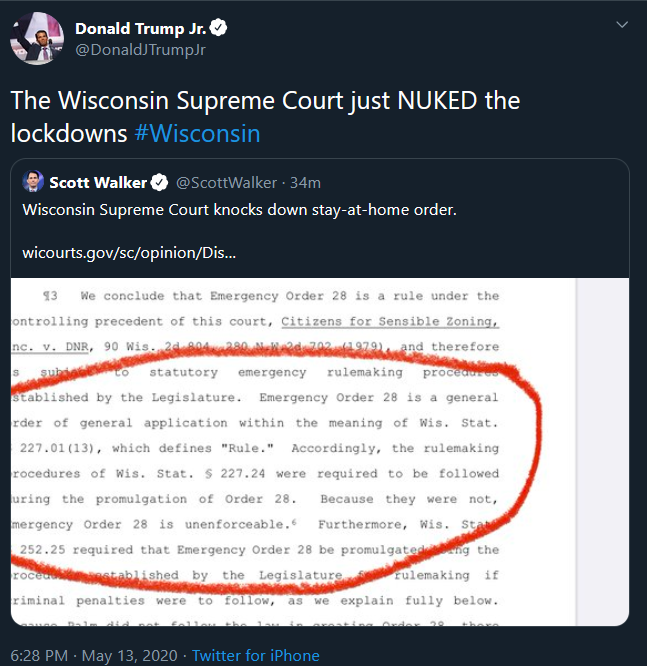Open the @ScottWalker handle

point(226,183)
